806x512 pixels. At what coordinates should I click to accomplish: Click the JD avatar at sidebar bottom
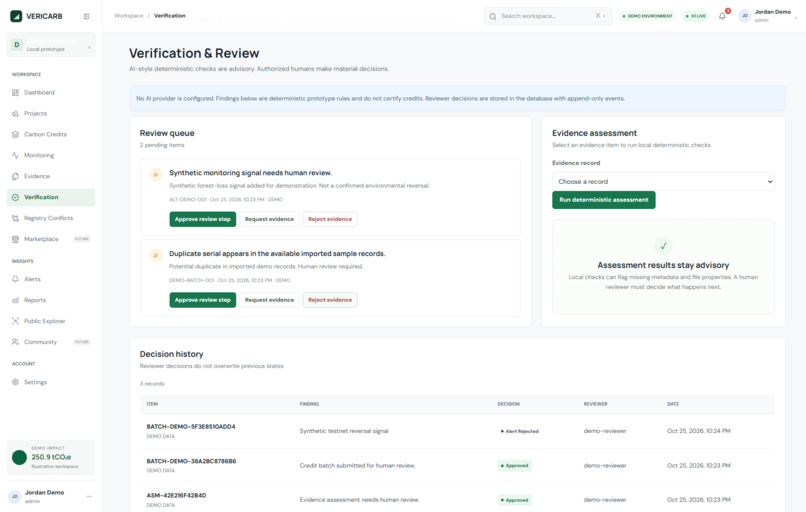point(15,497)
